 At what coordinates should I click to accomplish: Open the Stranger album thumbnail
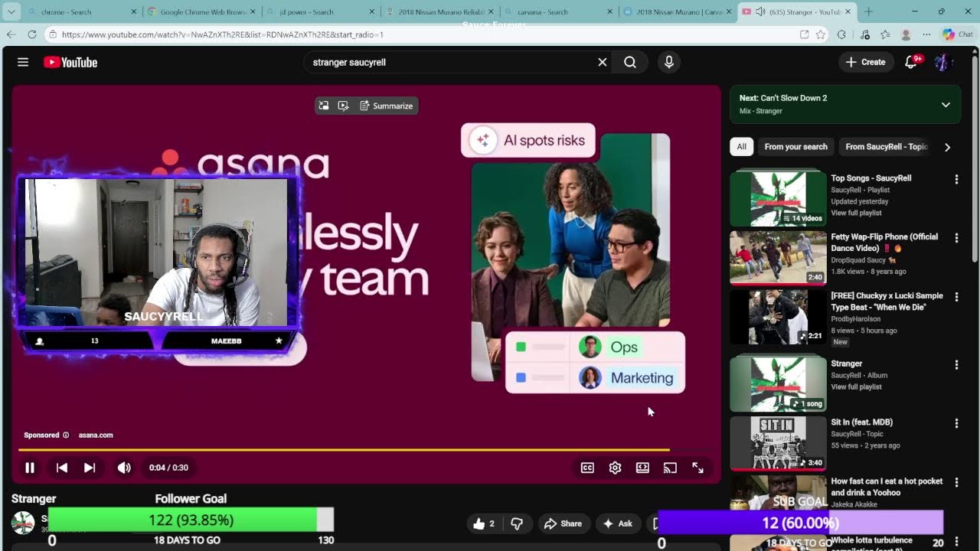(x=778, y=383)
